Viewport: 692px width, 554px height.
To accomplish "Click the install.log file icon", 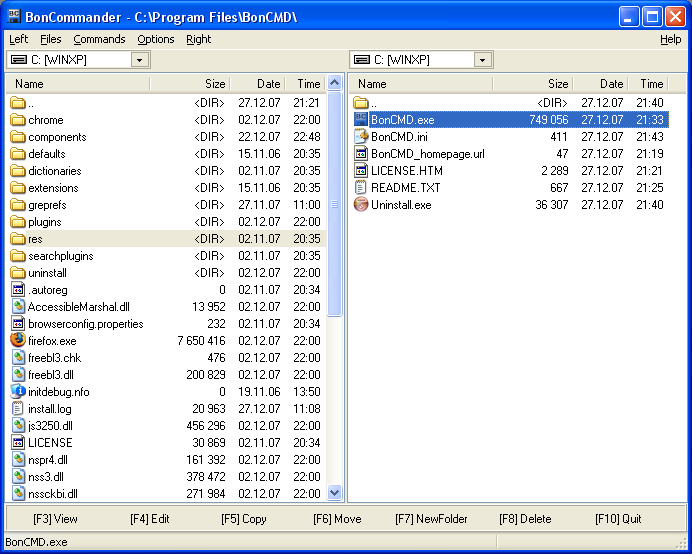I will (x=18, y=408).
